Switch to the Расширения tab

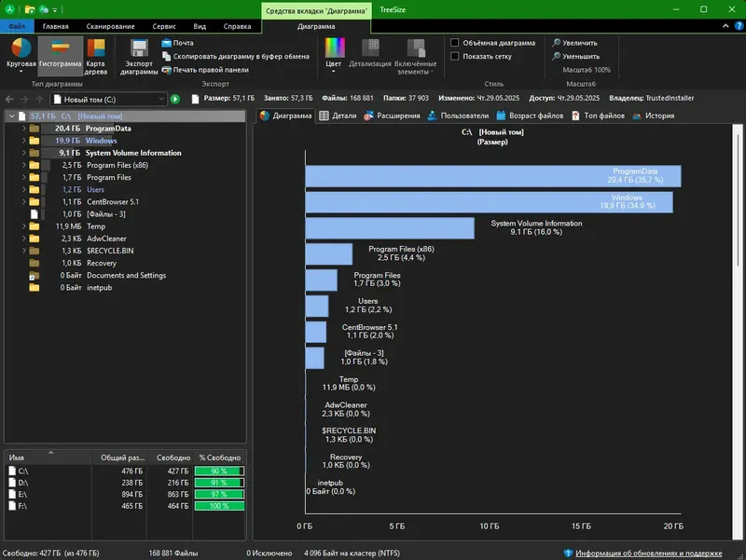coord(392,116)
